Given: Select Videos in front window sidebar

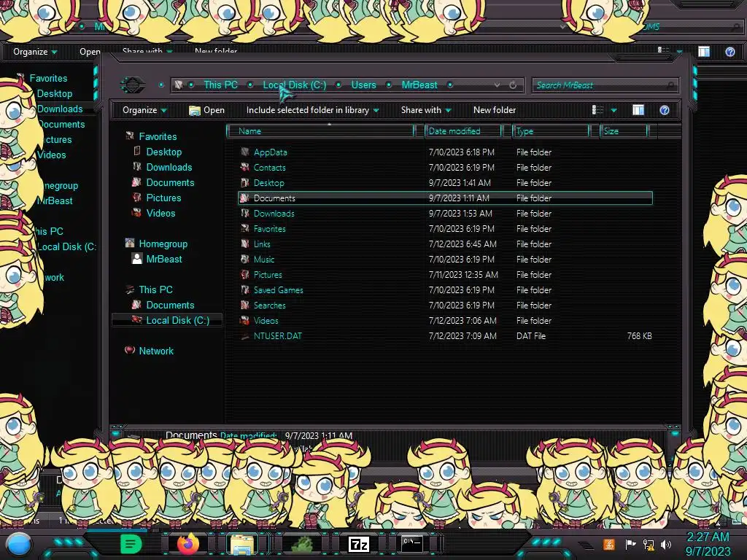Looking at the screenshot, I should (160, 214).
